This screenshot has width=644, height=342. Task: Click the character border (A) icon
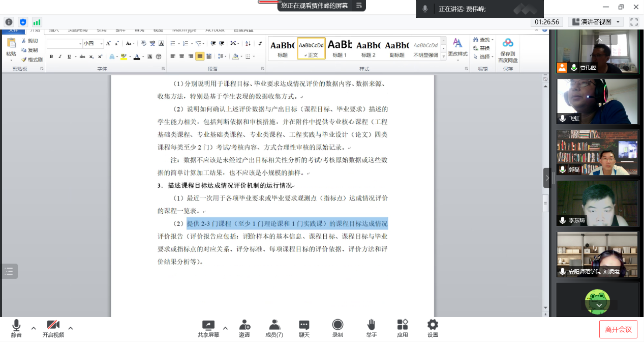pos(161,44)
